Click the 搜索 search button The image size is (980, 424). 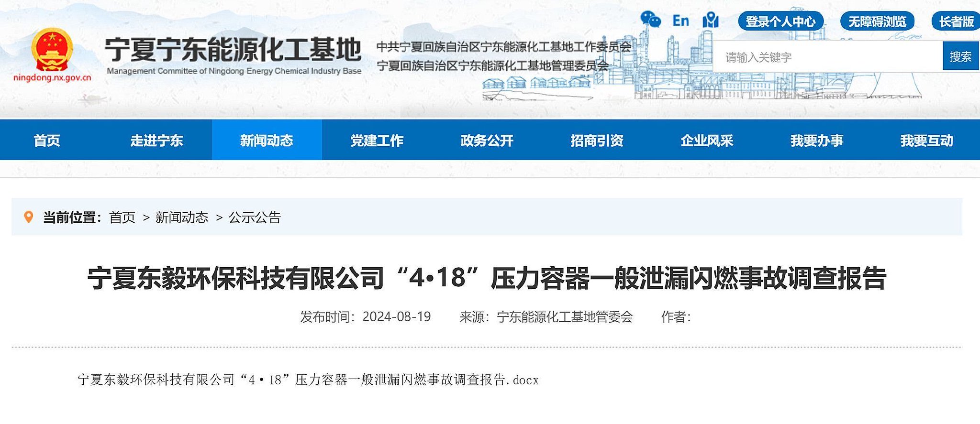960,56
